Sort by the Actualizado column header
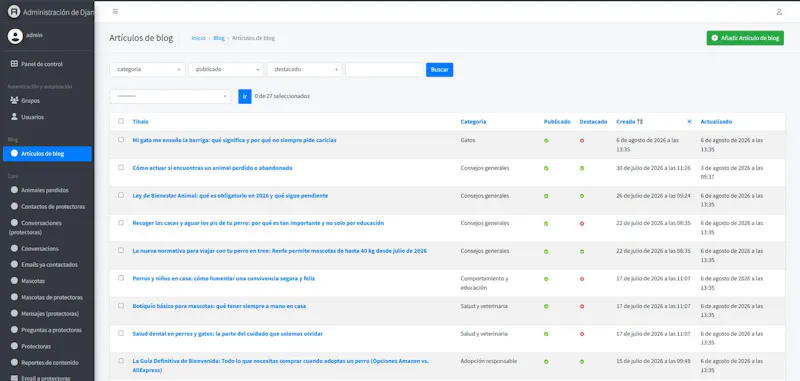This screenshot has height=381, width=800. click(716, 122)
